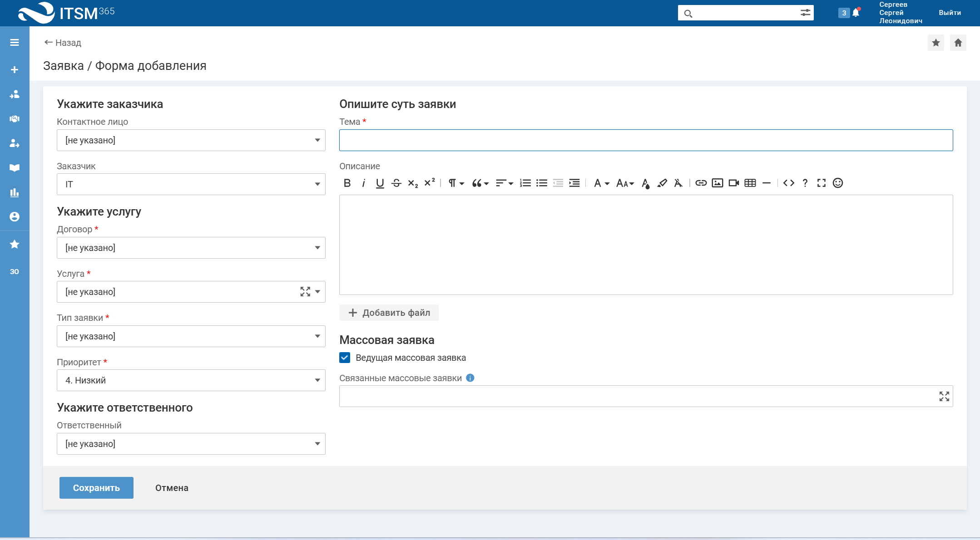Click the Bold formatting icon
The height and width of the screenshot is (540, 980).
coord(347,183)
